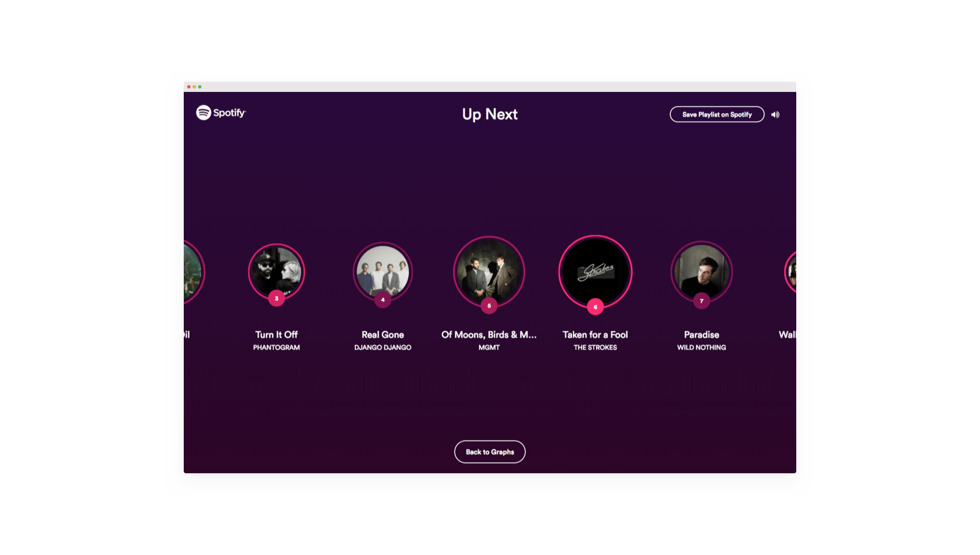Open the Paradise track title
The height and width of the screenshot is (555, 980).
pyautogui.click(x=701, y=335)
